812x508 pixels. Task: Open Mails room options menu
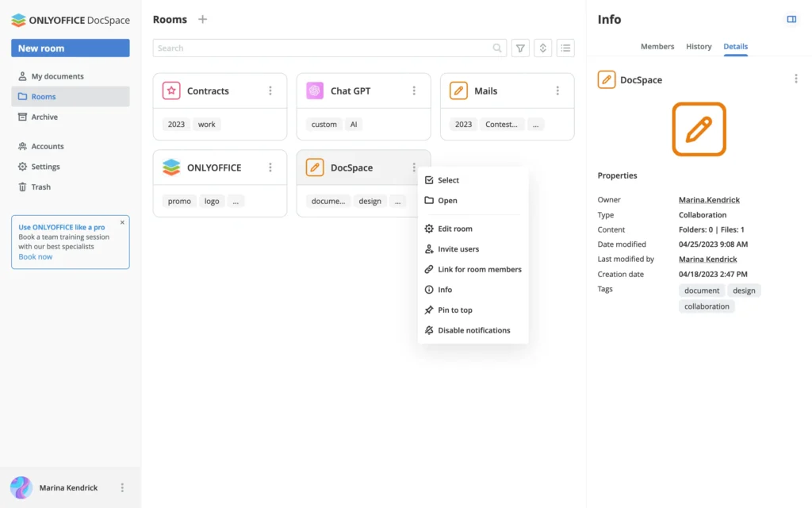point(557,90)
